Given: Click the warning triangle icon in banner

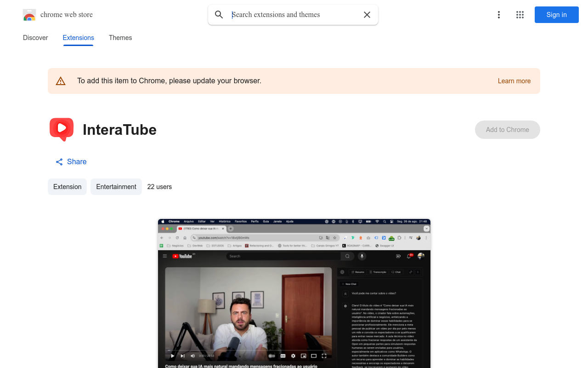Looking at the screenshot, I should coord(61,81).
